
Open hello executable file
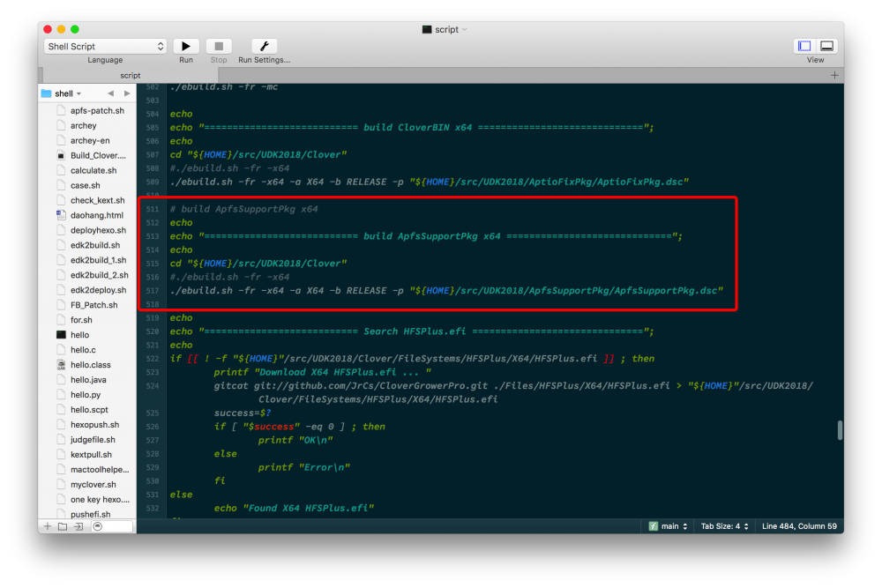pyautogui.click(x=79, y=335)
